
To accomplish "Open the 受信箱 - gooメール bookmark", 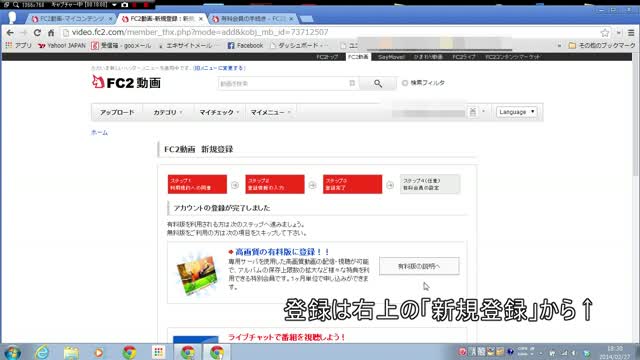I will pyautogui.click(x=121, y=45).
